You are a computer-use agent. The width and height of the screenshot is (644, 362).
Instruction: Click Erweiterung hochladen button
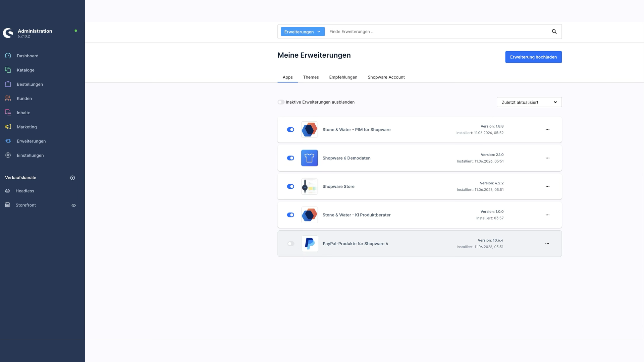[x=533, y=57]
